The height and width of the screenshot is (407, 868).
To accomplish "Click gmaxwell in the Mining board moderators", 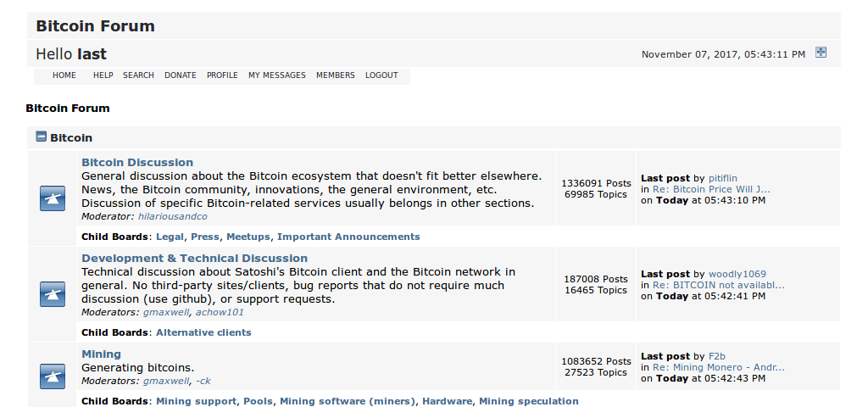I will 166,381.
